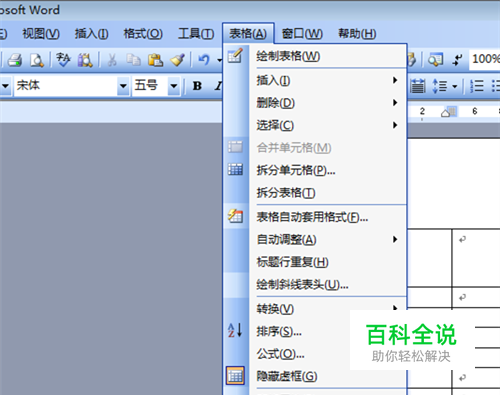The width and height of the screenshot is (500, 395).
Task: Open the style dropdown arrow left of font
Action: pyautogui.click(x=5, y=86)
